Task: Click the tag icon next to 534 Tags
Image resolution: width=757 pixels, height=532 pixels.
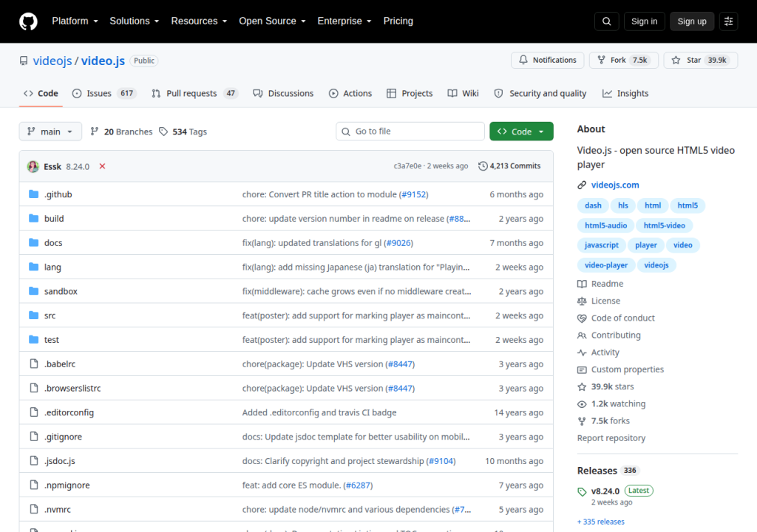Action: pyautogui.click(x=163, y=132)
